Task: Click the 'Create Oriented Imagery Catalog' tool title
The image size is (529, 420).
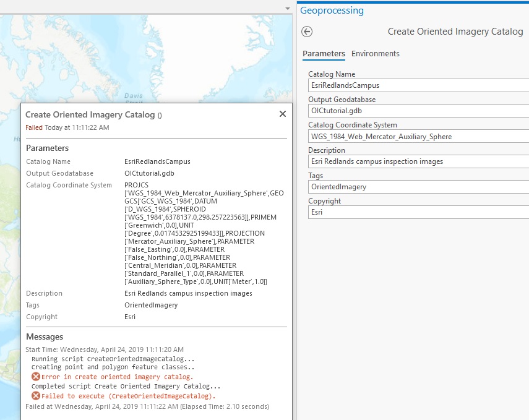Action: coord(455,32)
